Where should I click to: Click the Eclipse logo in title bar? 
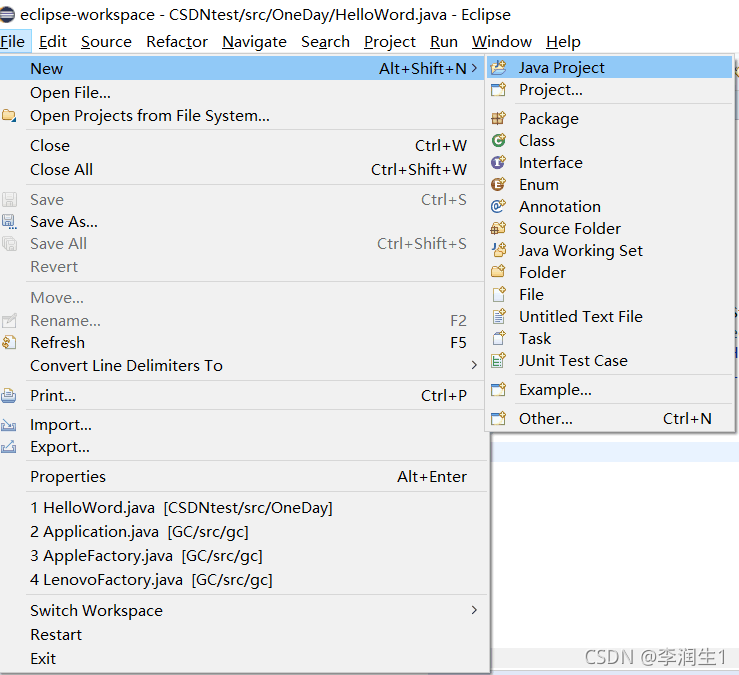tap(7, 15)
